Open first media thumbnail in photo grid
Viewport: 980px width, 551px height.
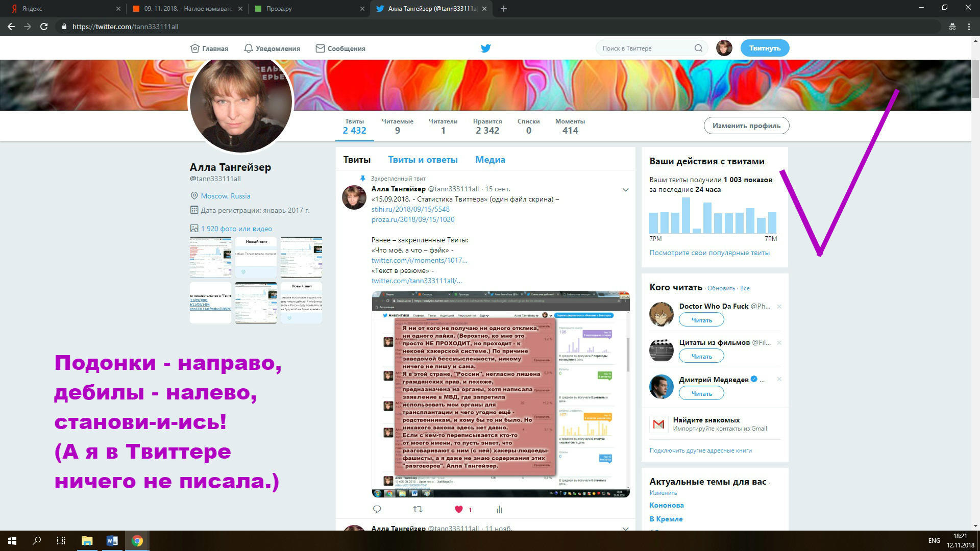[x=210, y=257]
